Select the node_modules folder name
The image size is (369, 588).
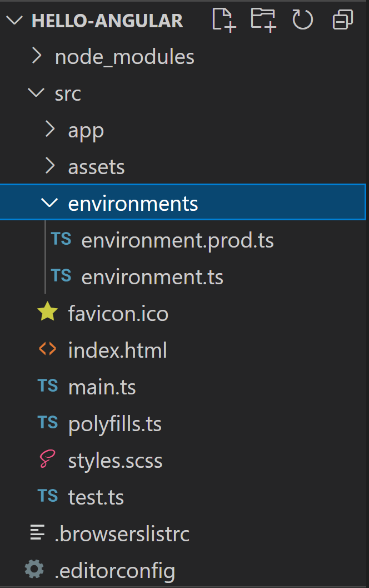pyautogui.click(x=124, y=57)
